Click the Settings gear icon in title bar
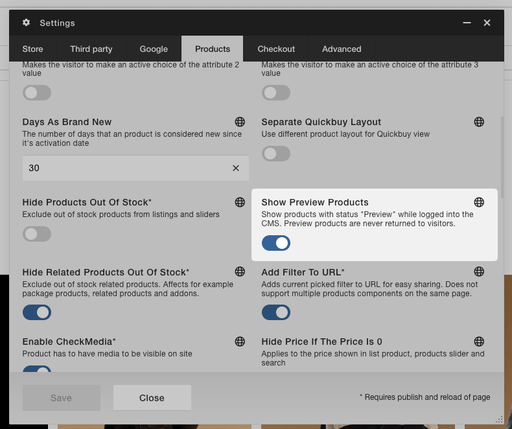 point(26,23)
